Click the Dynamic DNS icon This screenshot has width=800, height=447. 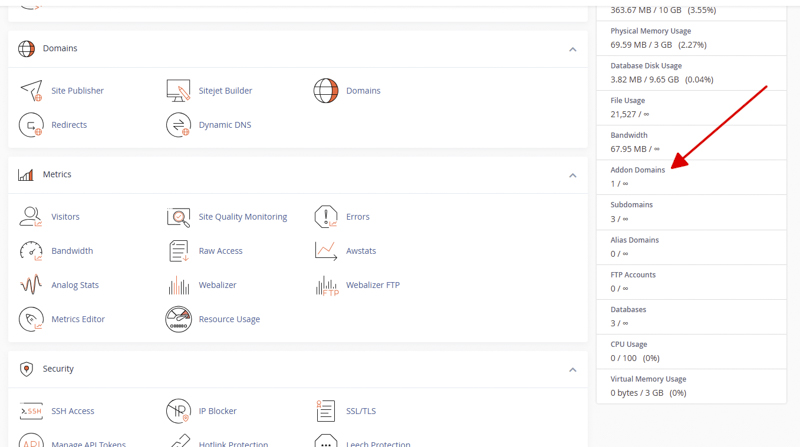click(179, 125)
